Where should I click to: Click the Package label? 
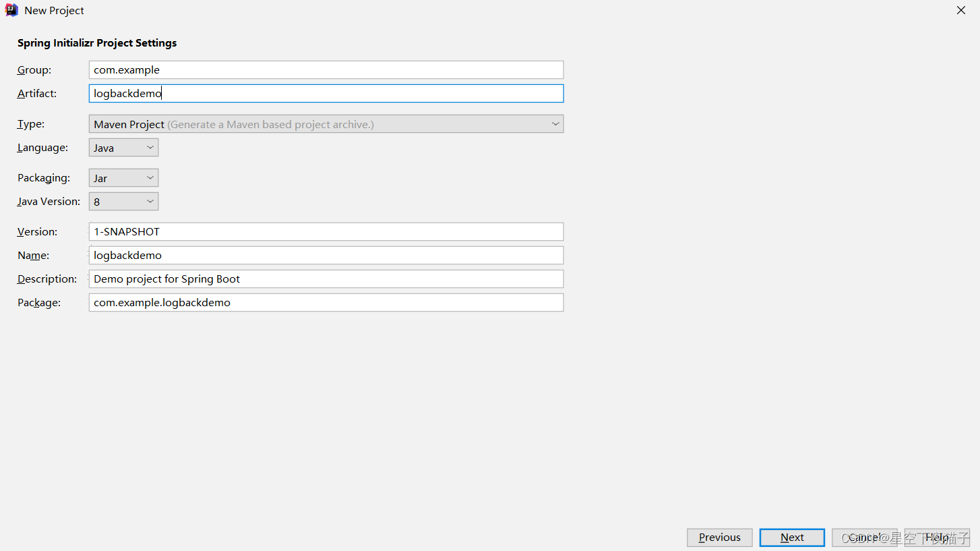(39, 303)
